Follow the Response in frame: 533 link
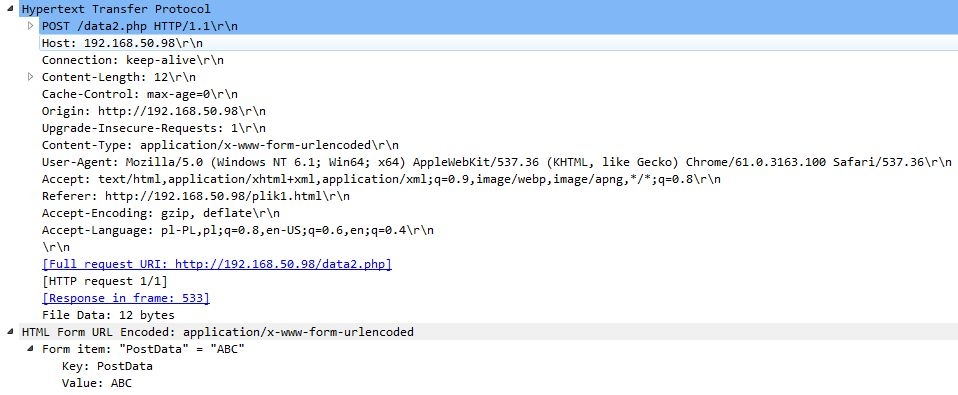 [x=126, y=298]
